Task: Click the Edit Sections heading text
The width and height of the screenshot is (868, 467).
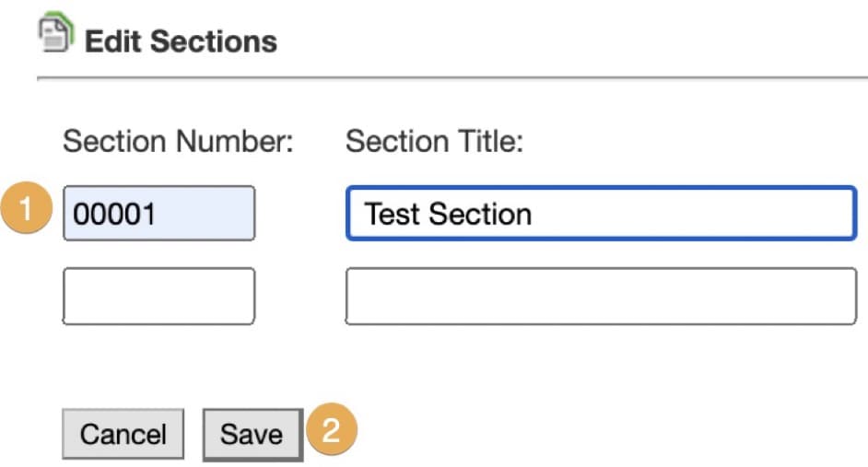Action: coord(181,41)
